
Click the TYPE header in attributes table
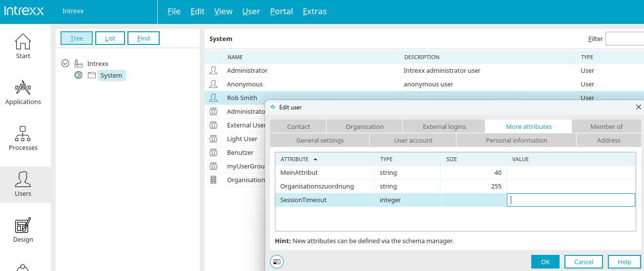pyautogui.click(x=408, y=159)
